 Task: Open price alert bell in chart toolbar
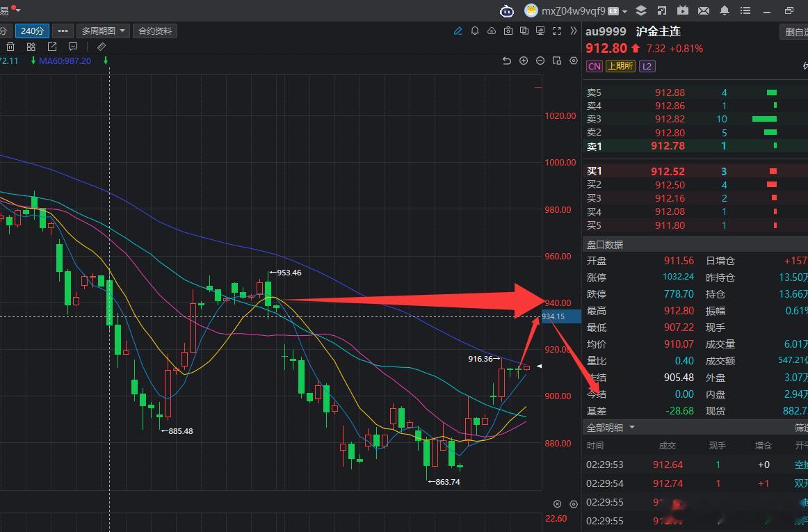(x=475, y=31)
